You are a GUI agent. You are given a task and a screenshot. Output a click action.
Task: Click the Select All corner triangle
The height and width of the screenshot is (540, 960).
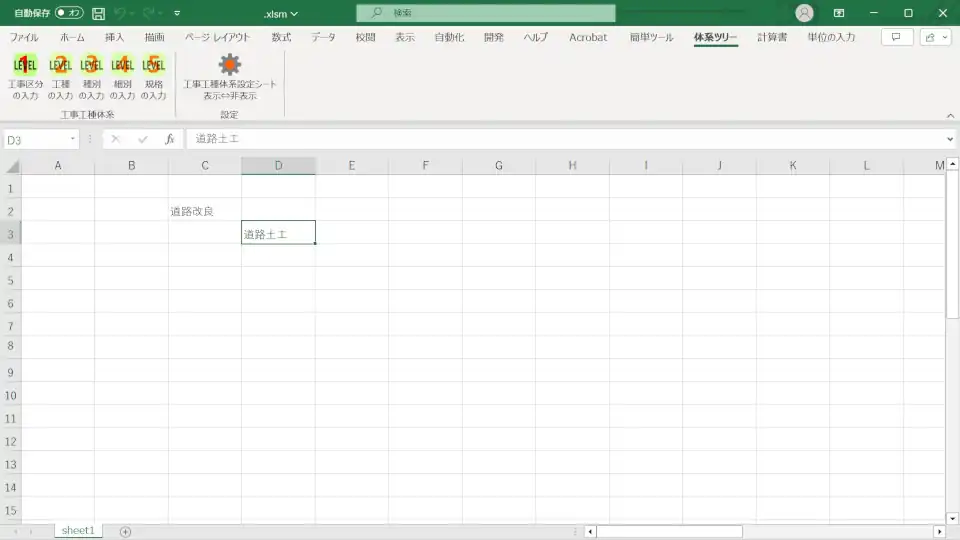(12, 166)
